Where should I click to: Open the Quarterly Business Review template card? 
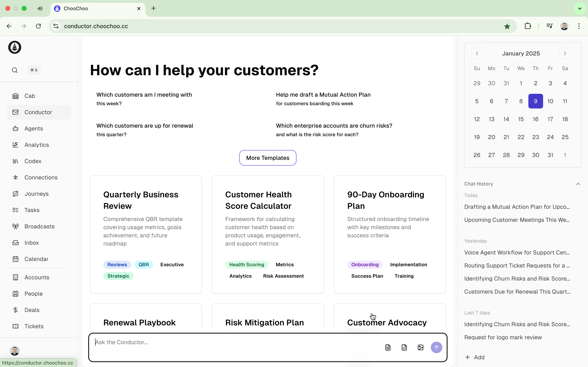[146, 234]
